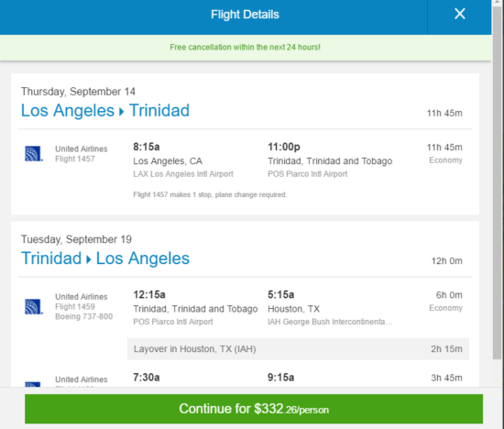The height and width of the screenshot is (429, 504).
Task: Click the 11:00p arrival time
Action: (x=284, y=147)
